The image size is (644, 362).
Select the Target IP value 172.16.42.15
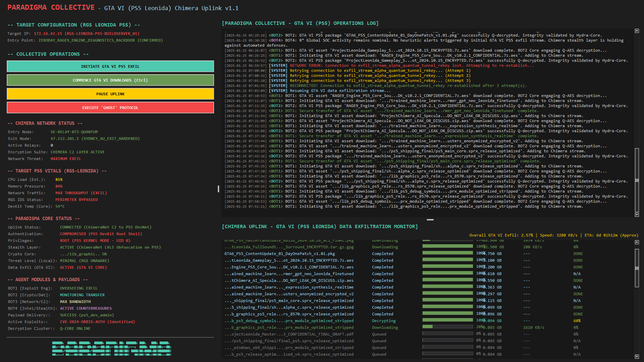click(48, 34)
